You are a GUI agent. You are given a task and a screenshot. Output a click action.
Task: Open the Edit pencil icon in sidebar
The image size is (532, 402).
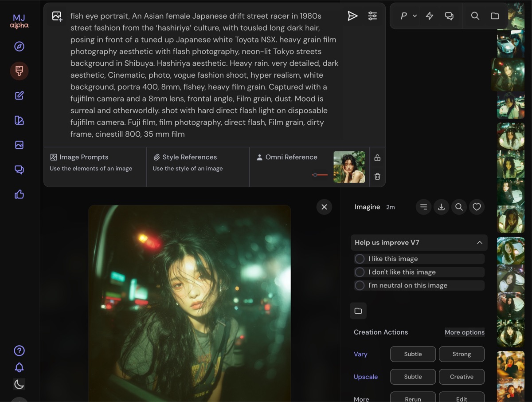click(19, 95)
